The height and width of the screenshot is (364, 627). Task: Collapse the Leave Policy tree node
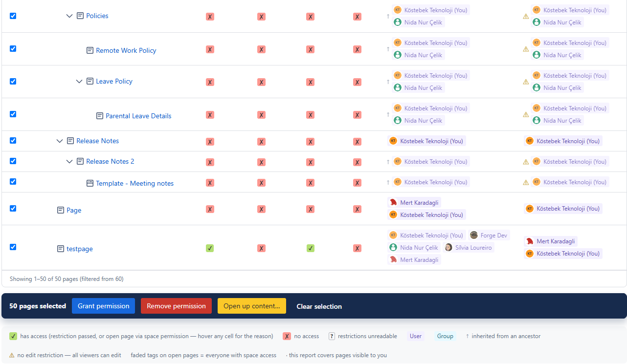pos(79,82)
